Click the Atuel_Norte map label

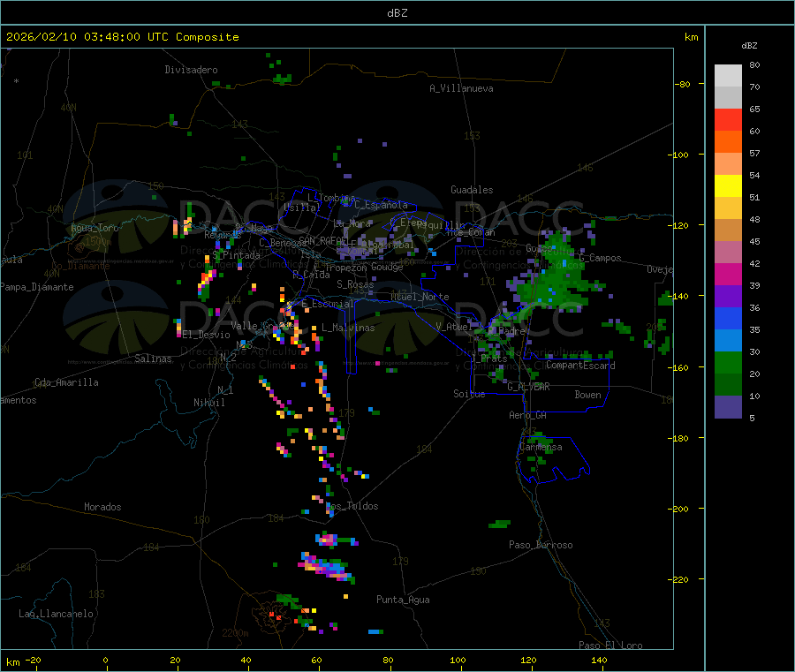click(420, 297)
